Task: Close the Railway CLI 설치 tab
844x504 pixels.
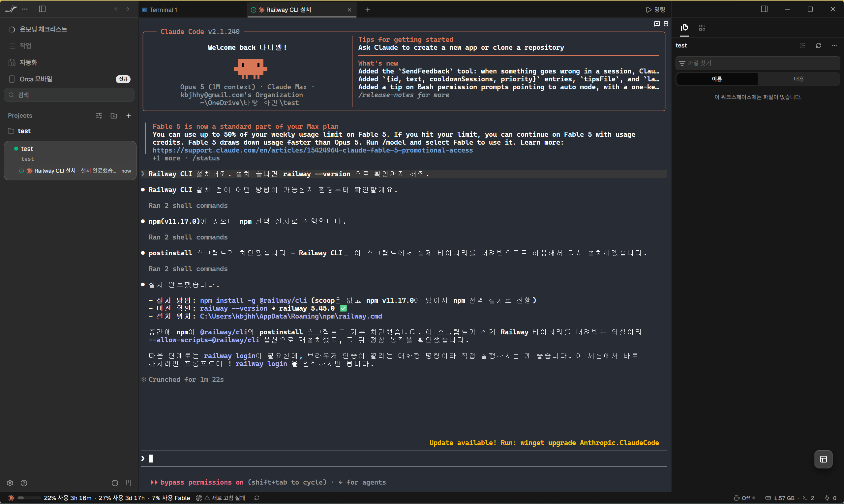Action: [x=349, y=10]
